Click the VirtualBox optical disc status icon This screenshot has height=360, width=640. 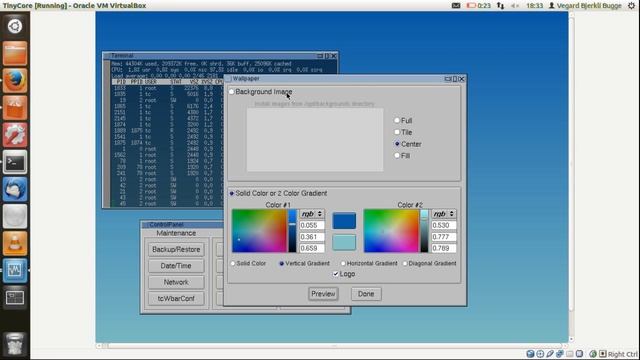tap(540, 354)
